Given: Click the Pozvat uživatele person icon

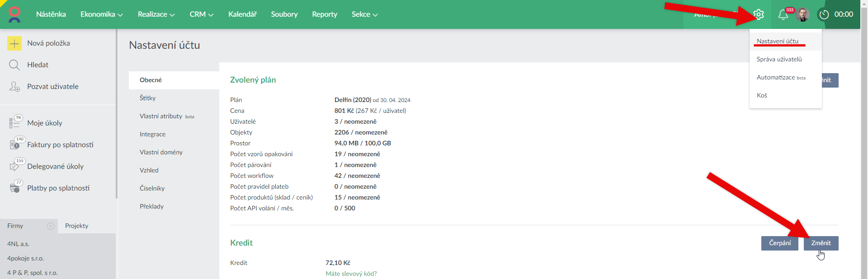Looking at the screenshot, I should click(x=14, y=87).
